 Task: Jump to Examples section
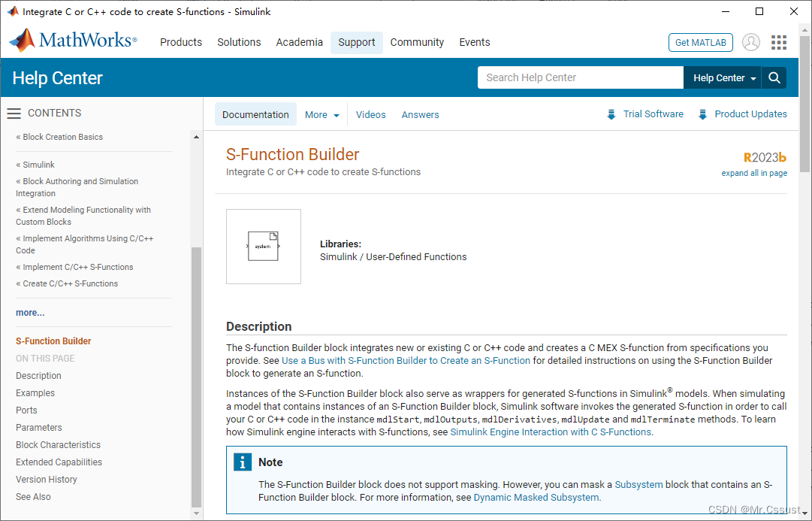[x=35, y=393]
